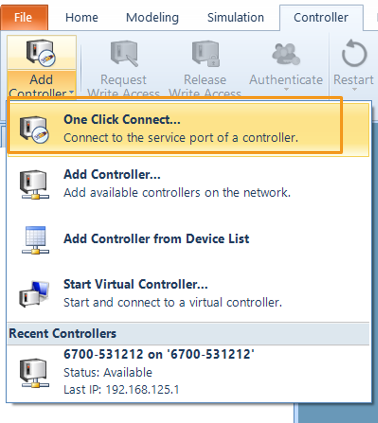Click the Release Write Access icon
378x423 pixels.
tap(205, 53)
